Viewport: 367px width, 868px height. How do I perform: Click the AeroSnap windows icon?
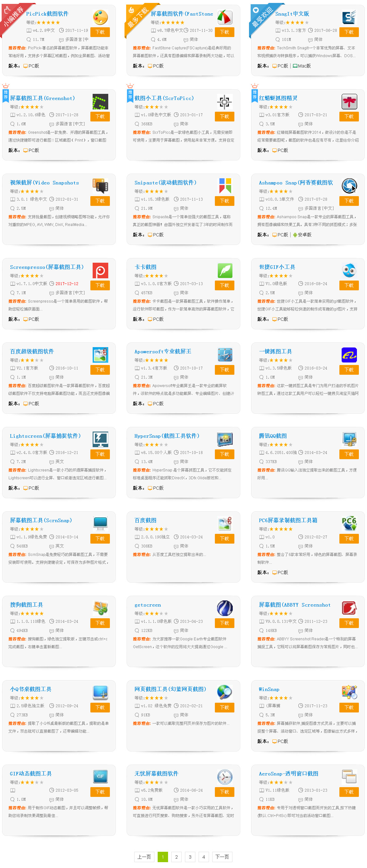pyautogui.click(x=349, y=777)
